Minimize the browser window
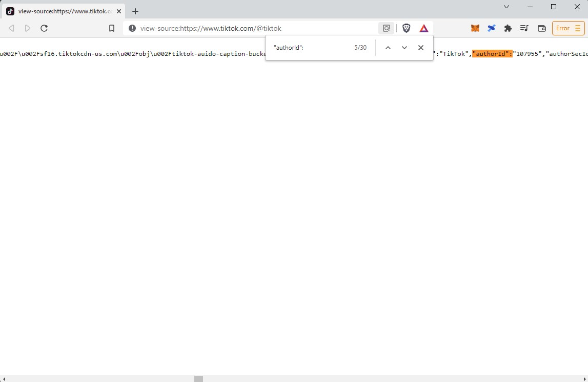The width and height of the screenshot is (588, 382). (x=530, y=7)
